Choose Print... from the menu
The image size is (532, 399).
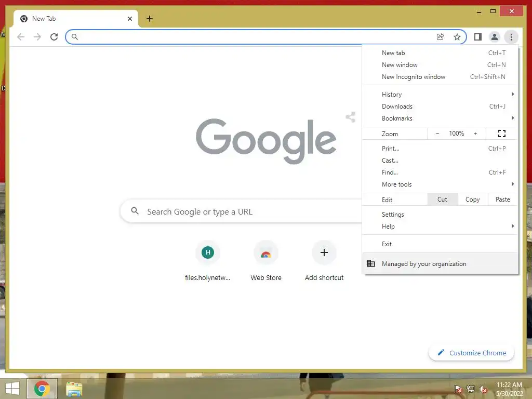point(440,148)
